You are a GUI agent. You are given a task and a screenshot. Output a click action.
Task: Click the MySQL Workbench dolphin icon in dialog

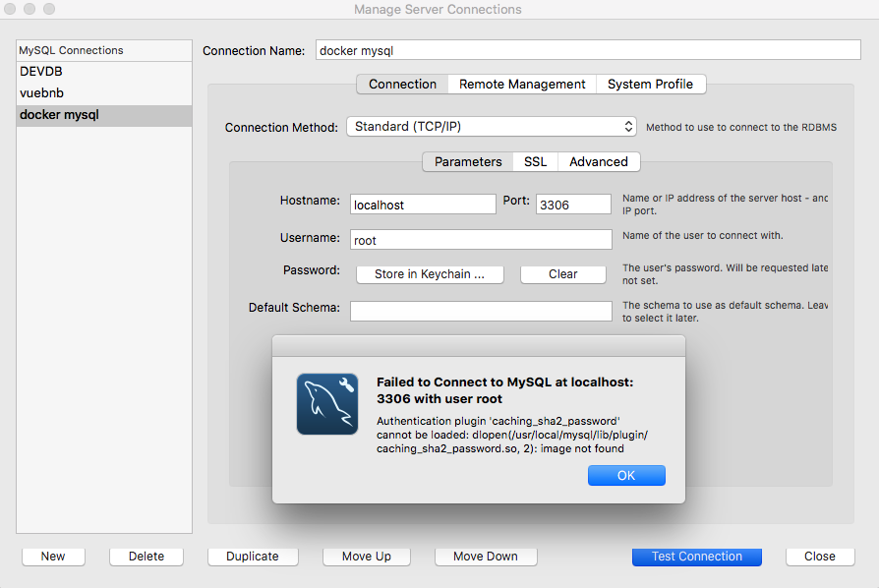pyautogui.click(x=327, y=404)
